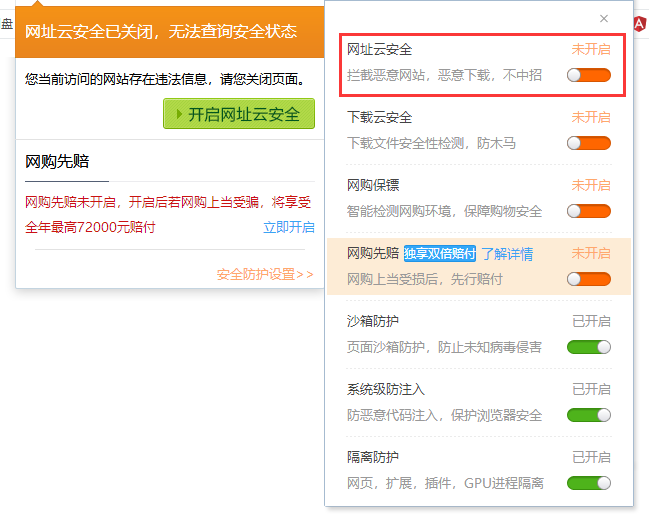Click the 独享双倍赔付 badge
Image resolution: width=649 pixels, height=519 pixels.
click(440, 254)
